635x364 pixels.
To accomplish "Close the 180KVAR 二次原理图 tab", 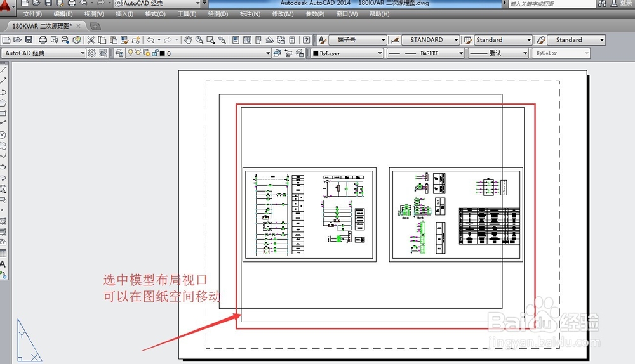I will tap(79, 26).
